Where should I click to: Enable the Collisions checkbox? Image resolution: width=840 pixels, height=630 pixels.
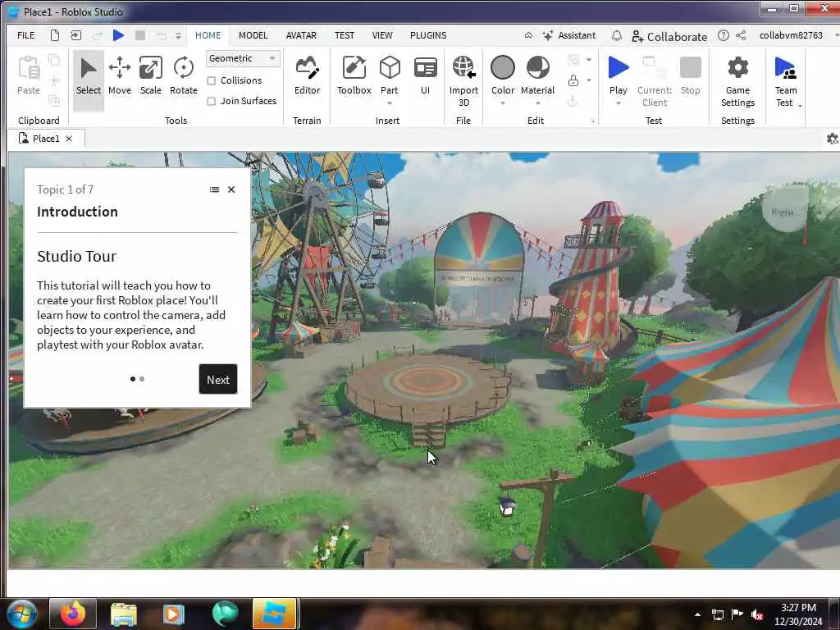click(212, 81)
